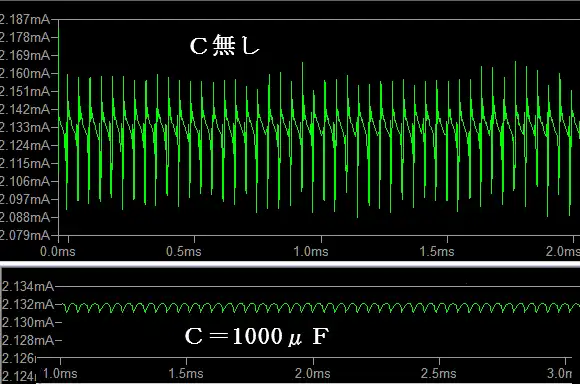Click the 2.160mA axis label
This screenshot has height=384, width=580.
25,73
